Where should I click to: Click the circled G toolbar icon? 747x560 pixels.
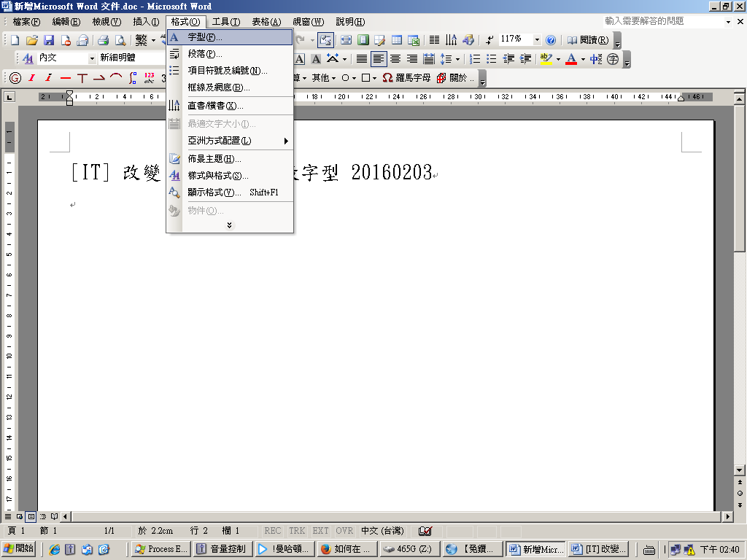[x=15, y=77]
